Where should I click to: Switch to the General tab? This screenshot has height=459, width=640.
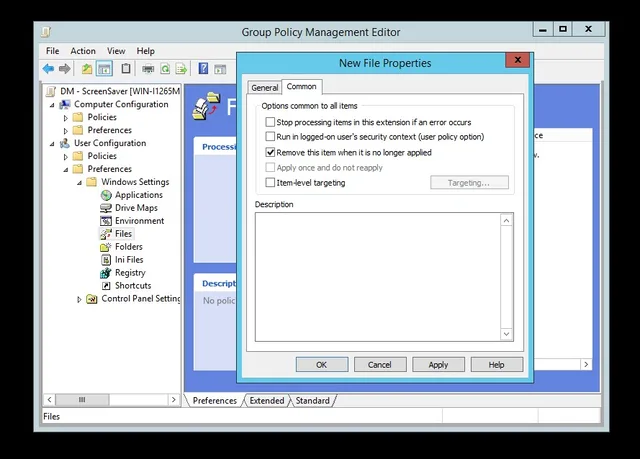[x=264, y=88]
